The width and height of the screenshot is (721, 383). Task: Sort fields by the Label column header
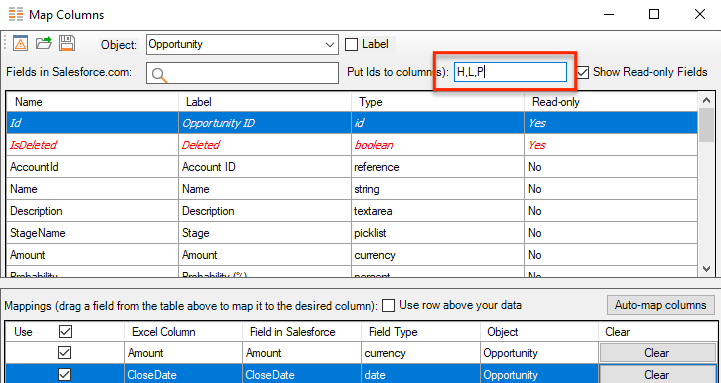point(265,102)
